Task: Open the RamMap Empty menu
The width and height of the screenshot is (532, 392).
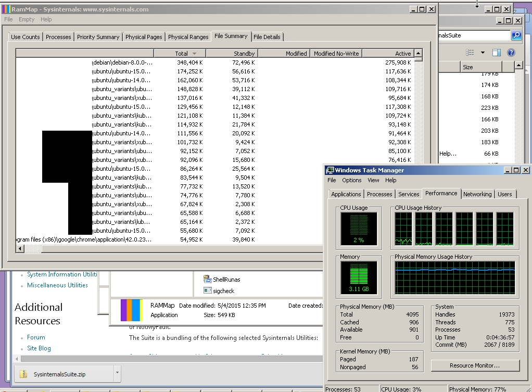Action: click(27, 19)
